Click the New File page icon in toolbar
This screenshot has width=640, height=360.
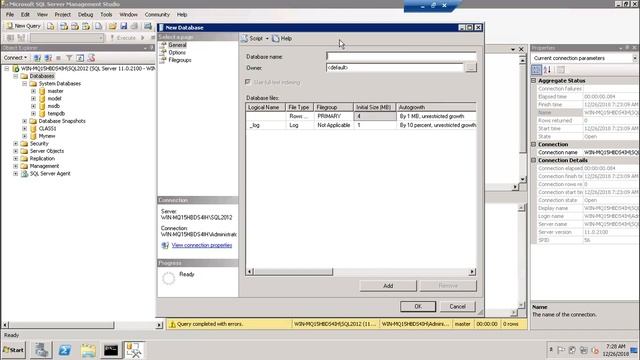[99, 26]
